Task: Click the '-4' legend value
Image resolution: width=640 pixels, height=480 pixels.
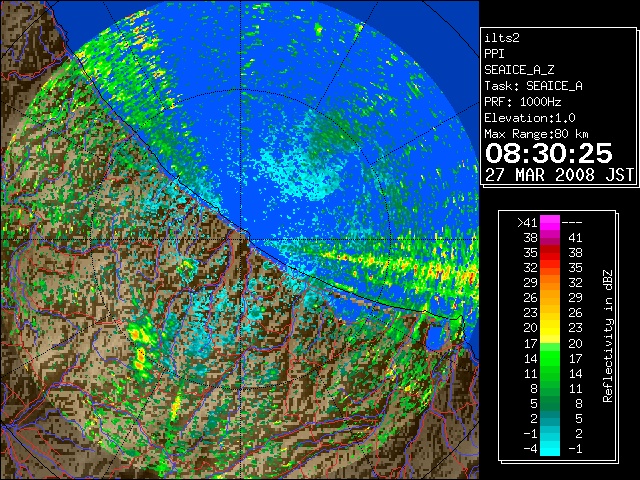Action: [531, 448]
